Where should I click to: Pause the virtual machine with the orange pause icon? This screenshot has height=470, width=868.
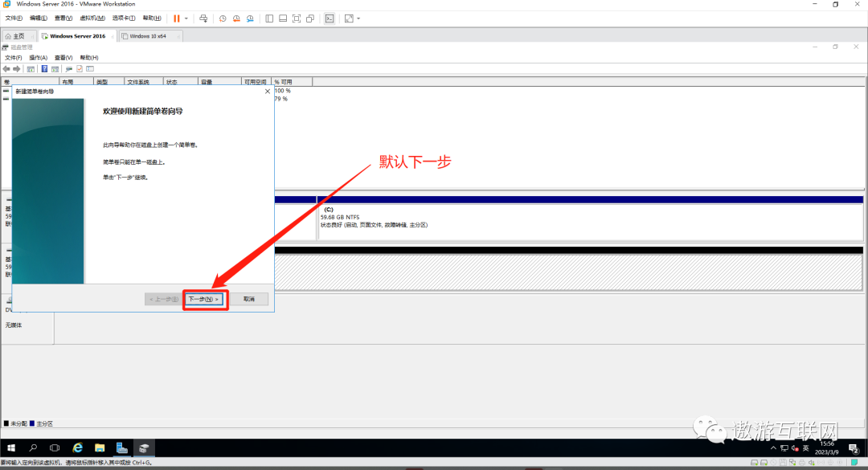[x=177, y=18]
